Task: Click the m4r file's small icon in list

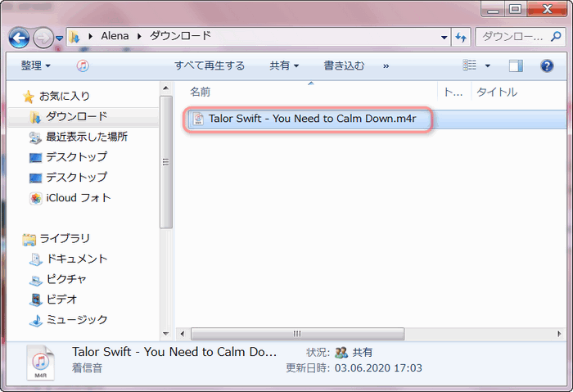Action: coord(198,119)
